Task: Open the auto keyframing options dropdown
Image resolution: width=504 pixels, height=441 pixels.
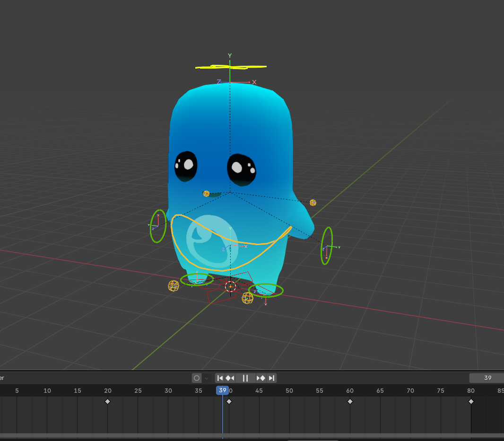Action: point(207,378)
